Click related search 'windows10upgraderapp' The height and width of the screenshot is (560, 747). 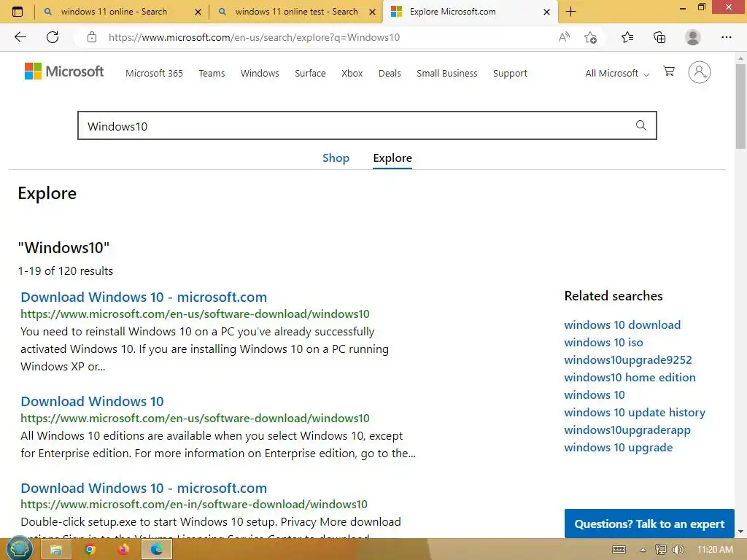tap(627, 430)
